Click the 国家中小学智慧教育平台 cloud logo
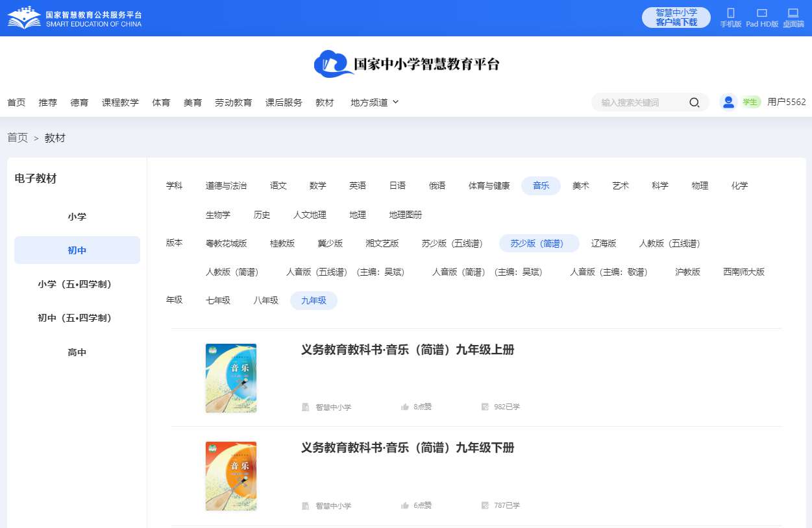This screenshot has height=528, width=812. pyautogui.click(x=407, y=64)
